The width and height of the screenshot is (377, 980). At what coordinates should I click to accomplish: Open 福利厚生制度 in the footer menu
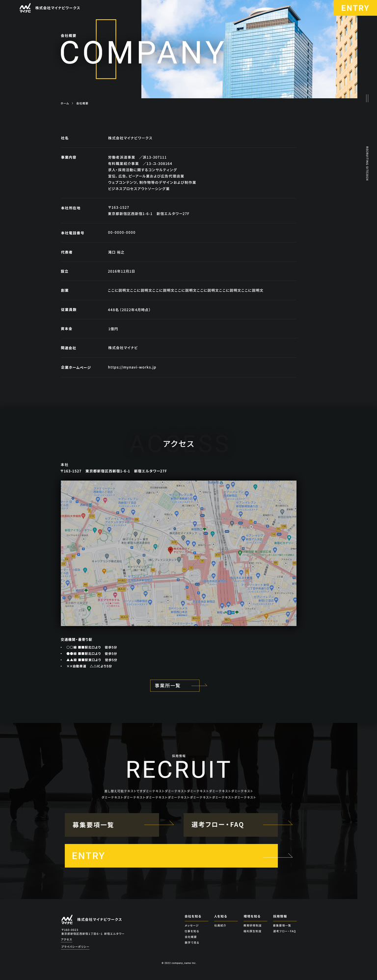pos(252,931)
